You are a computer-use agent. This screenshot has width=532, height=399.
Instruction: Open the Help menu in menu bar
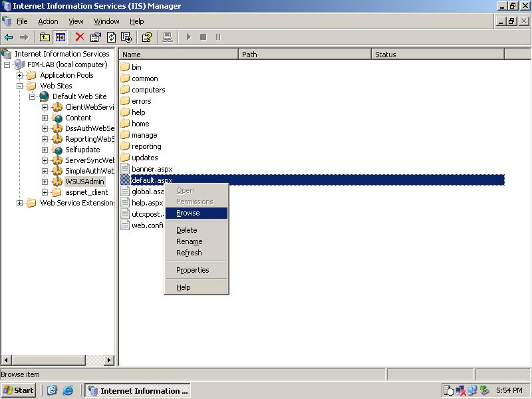[x=137, y=21]
